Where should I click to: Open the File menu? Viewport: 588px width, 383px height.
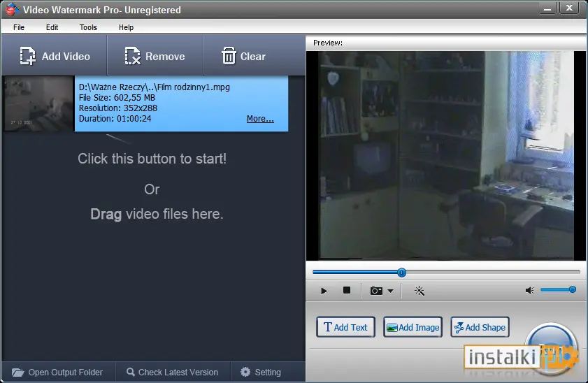[x=19, y=27]
